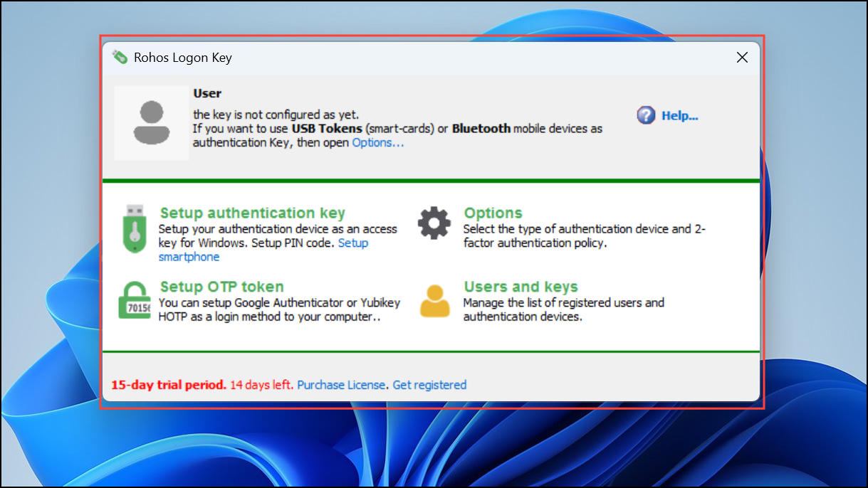Follow the Options… link in header text
Image resolution: width=868 pixels, height=488 pixels.
pos(378,142)
